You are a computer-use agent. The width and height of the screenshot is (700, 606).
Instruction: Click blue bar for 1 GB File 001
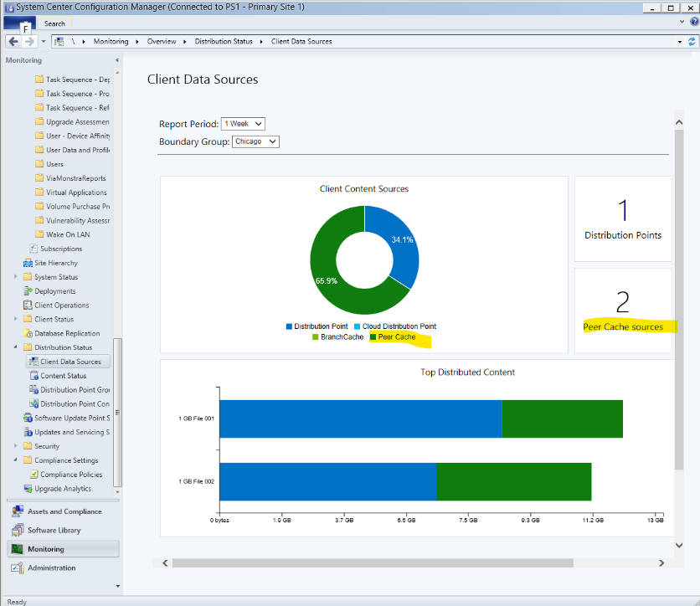(361, 419)
